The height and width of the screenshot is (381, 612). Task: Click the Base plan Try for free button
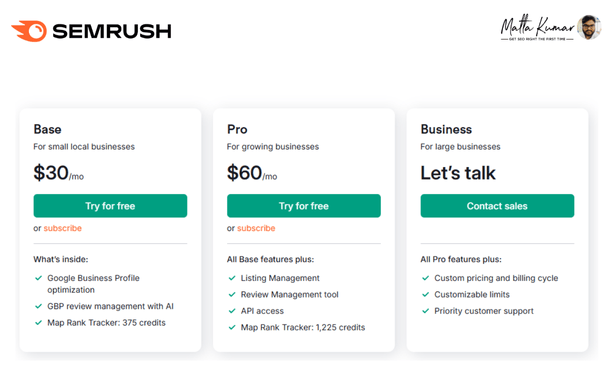pos(110,206)
